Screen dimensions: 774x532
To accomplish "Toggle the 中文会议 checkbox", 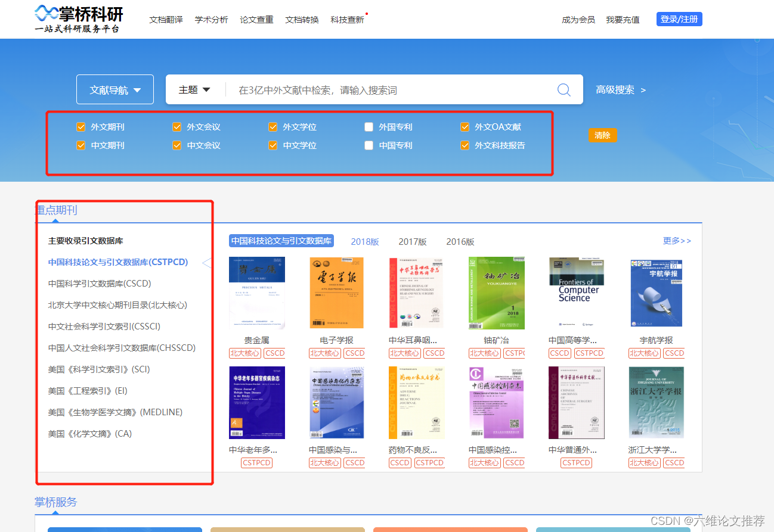I will tap(177, 145).
